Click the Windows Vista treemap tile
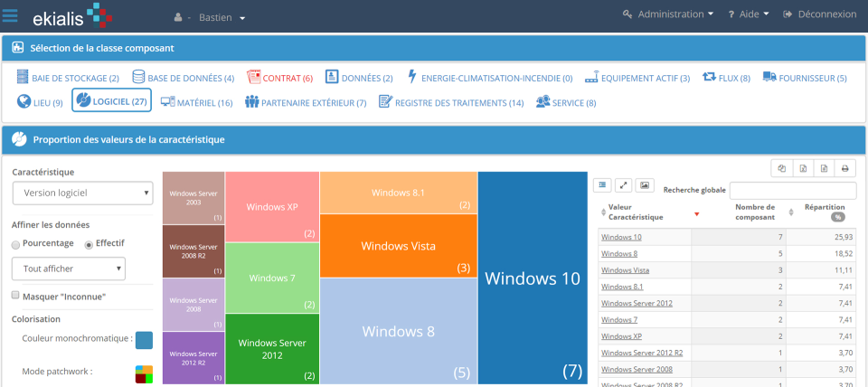 click(399, 246)
